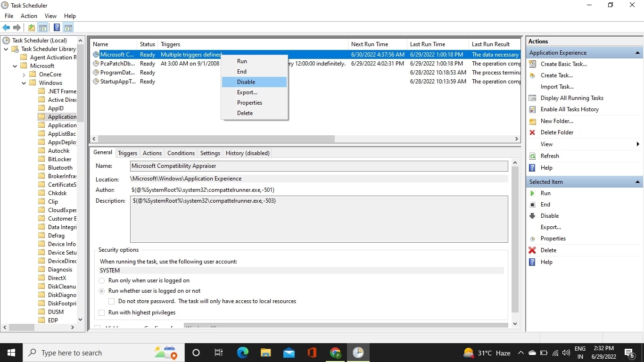
Task: Switch to the History (disabled) tab
Action: tap(248, 153)
